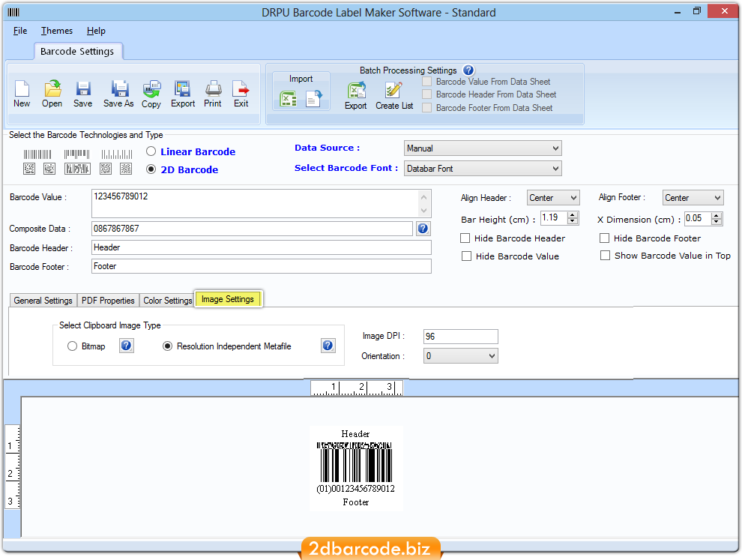Open the Align Footer dropdown

click(693, 198)
